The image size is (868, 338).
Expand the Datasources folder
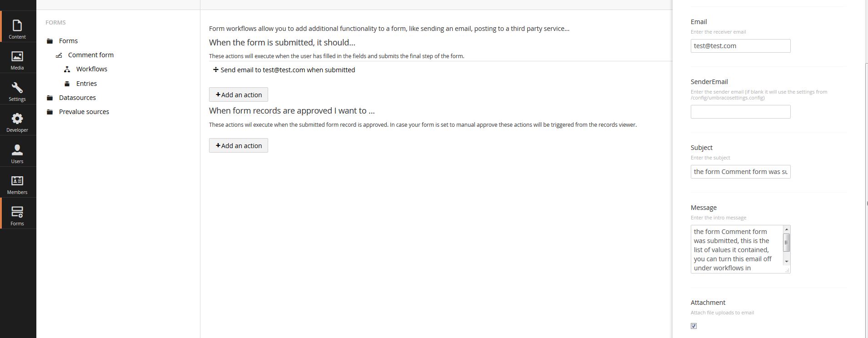point(50,98)
